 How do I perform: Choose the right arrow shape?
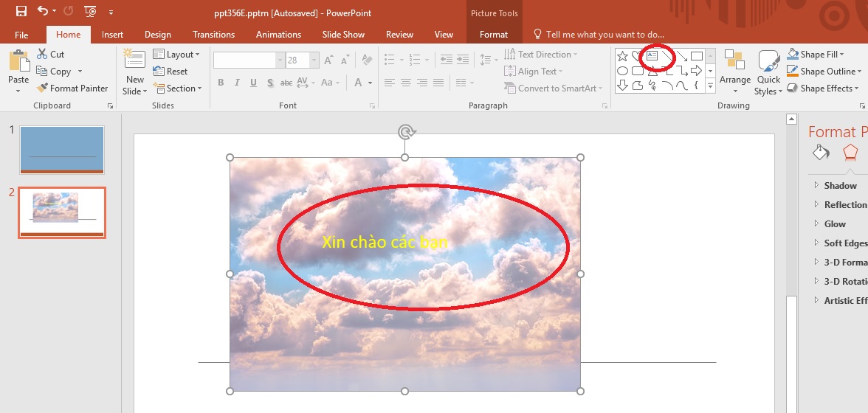[x=697, y=71]
